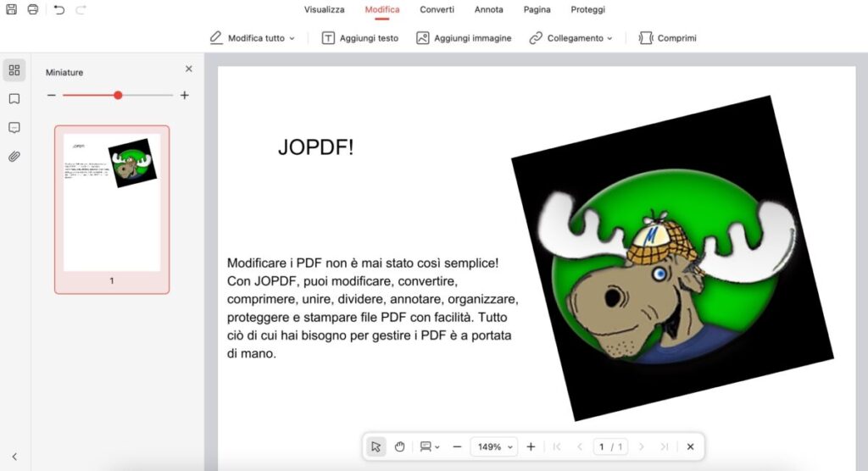Image resolution: width=868 pixels, height=471 pixels.
Task: Expand the Collegamento dropdown
Action: coord(570,38)
